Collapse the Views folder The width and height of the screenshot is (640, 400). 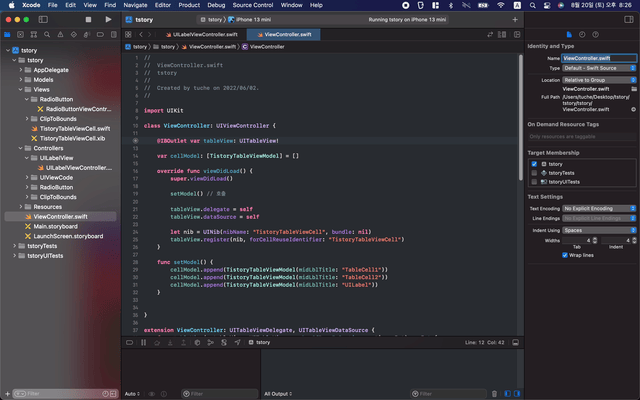tap(20, 89)
